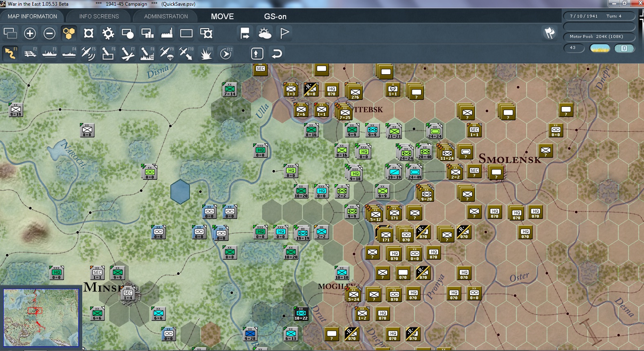The width and height of the screenshot is (644, 351).
Task: Click the Motor Pool 204K readout
Action: pos(599,36)
